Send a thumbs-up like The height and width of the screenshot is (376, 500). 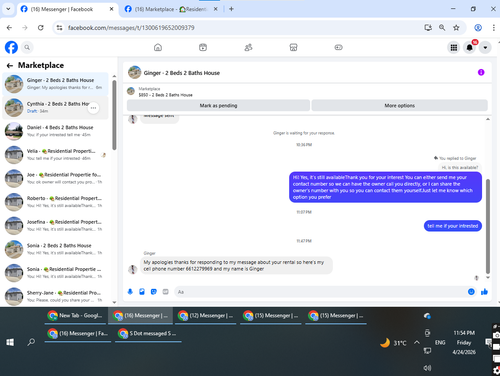[x=484, y=292]
